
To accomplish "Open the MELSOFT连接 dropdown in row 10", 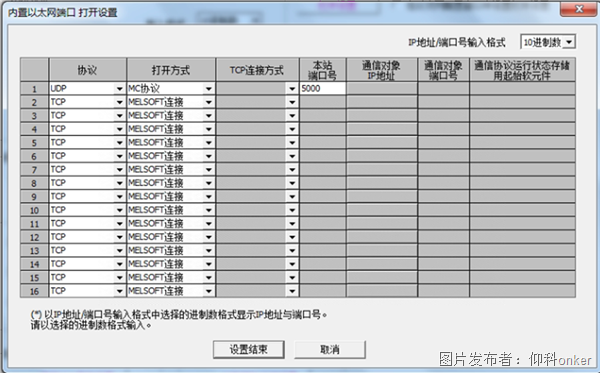I will pyautogui.click(x=209, y=210).
